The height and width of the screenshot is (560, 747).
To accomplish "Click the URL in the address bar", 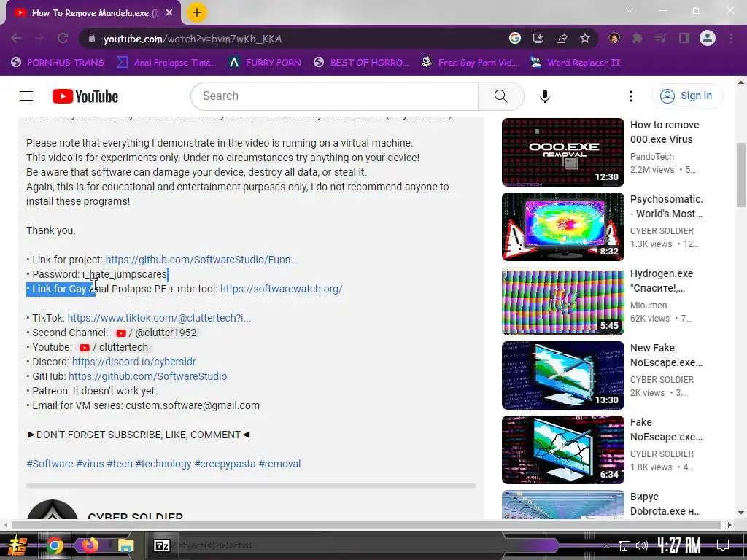I will click(193, 39).
